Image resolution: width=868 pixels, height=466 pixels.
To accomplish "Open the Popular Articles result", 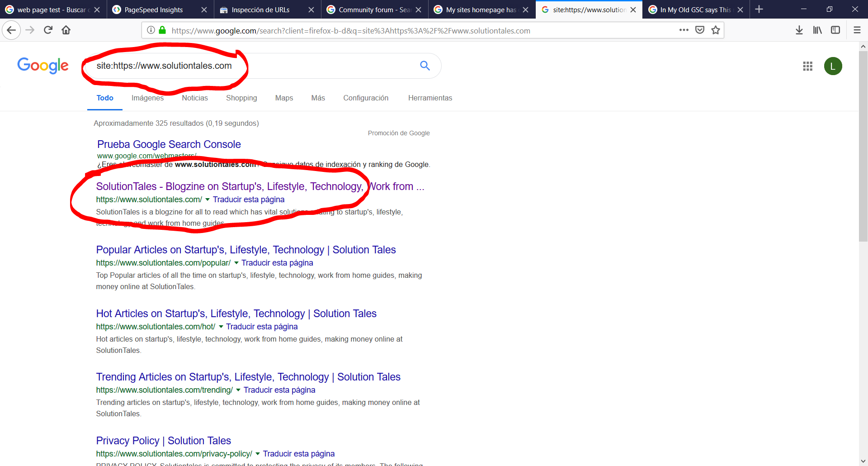I will tap(246, 250).
